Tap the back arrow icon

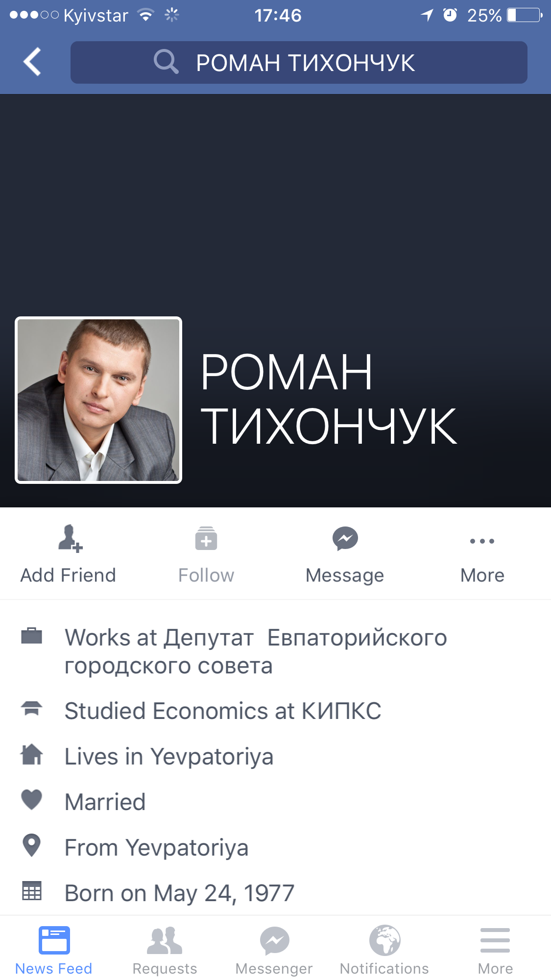coord(32,62)
